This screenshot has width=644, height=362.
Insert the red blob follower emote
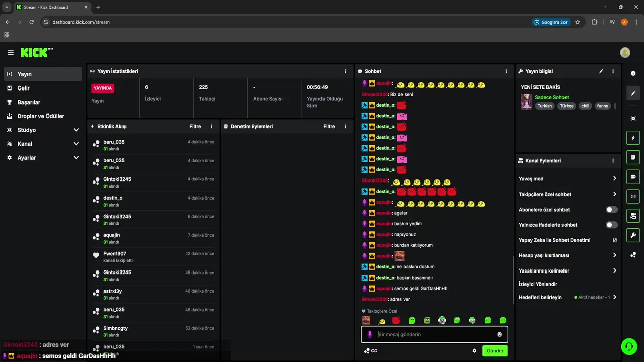[396, 320]
